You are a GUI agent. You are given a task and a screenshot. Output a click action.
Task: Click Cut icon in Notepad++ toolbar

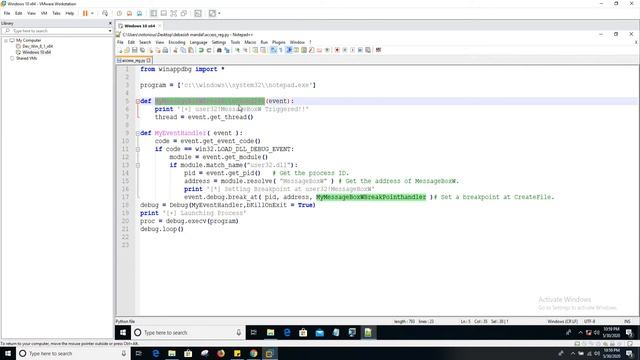click(x=175, y=50)
